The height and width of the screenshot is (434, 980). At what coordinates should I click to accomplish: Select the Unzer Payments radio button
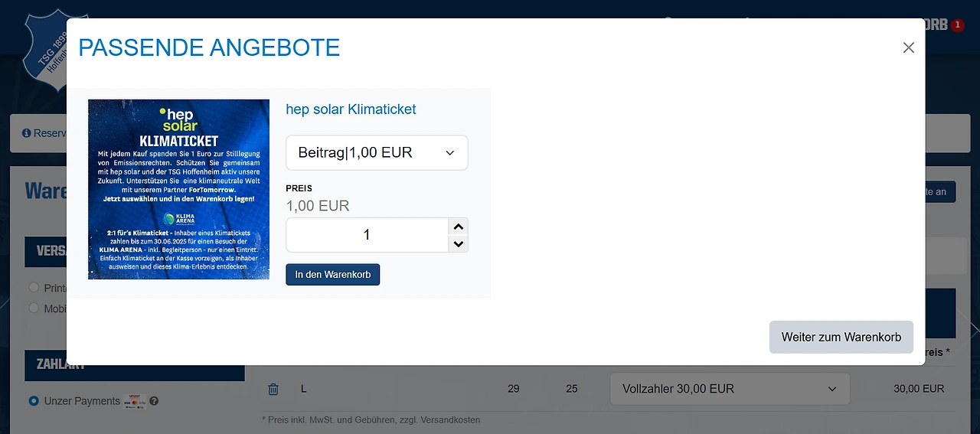pyautogui.click(x=34, y=401)
